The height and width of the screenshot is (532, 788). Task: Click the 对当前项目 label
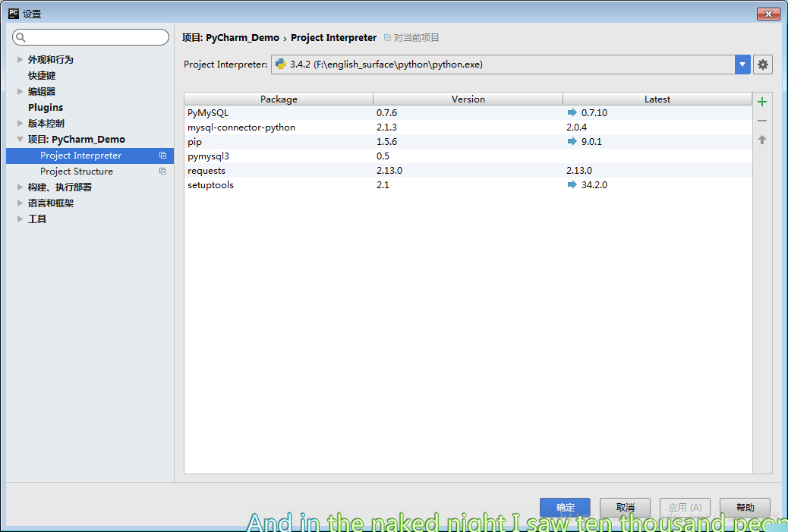click(416, 38)
